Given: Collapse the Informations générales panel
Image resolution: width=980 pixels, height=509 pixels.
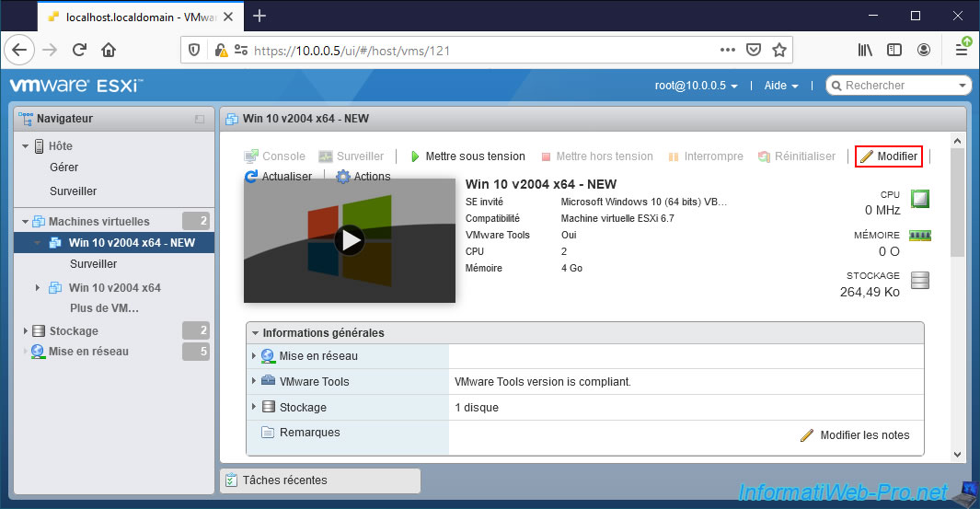Looking at the screenshot, I should (255, 332).
